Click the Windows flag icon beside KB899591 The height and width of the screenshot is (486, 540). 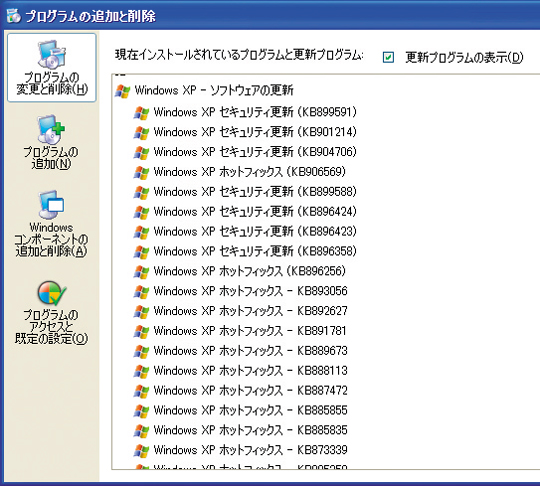141,113
